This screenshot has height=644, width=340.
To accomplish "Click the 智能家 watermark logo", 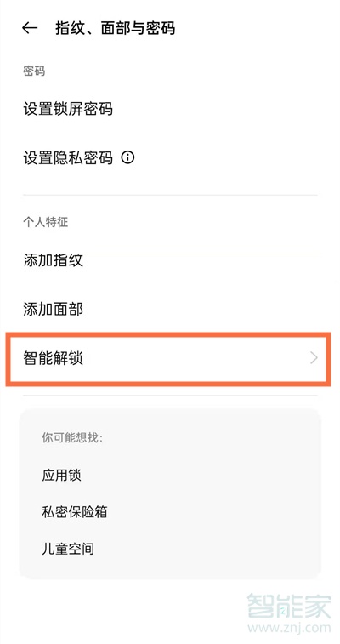I will (x=289, y=606).
